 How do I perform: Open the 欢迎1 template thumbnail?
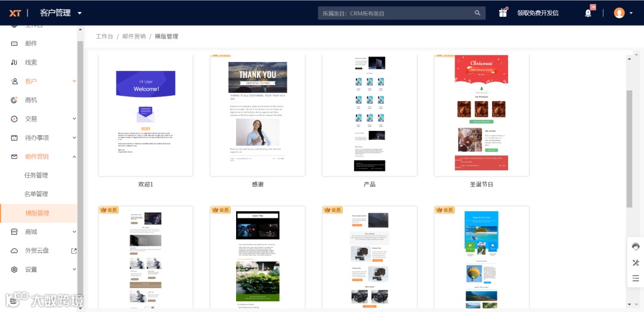(x=146, y=115)
